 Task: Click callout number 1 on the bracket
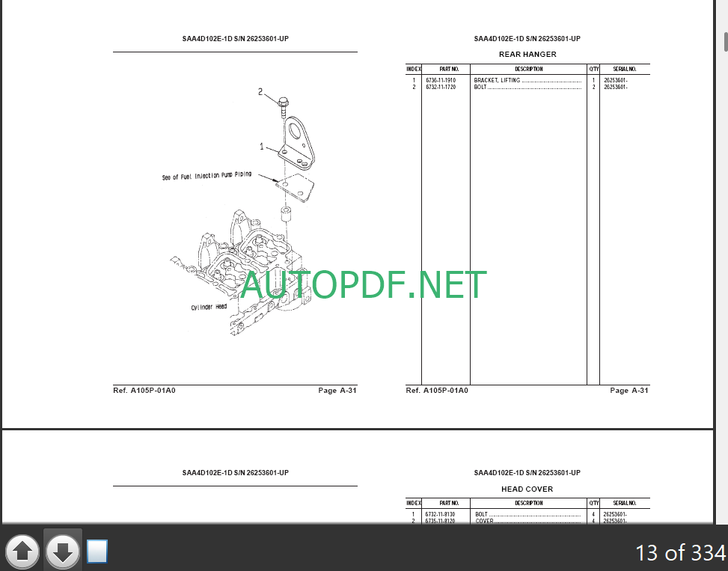coord(262,147)
